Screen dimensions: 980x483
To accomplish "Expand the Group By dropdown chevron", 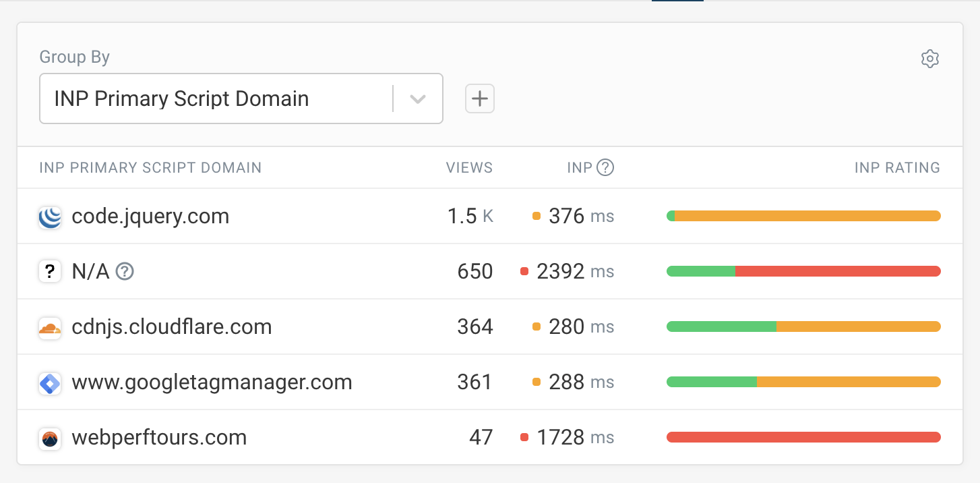I will coord(418,99).
